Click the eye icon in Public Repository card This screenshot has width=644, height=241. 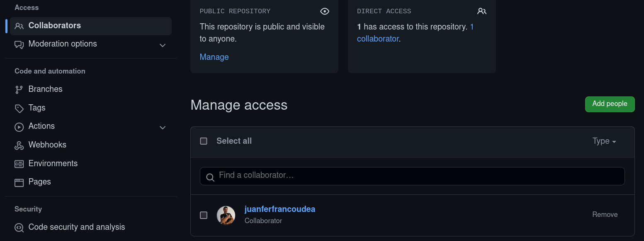click(325, 11)
